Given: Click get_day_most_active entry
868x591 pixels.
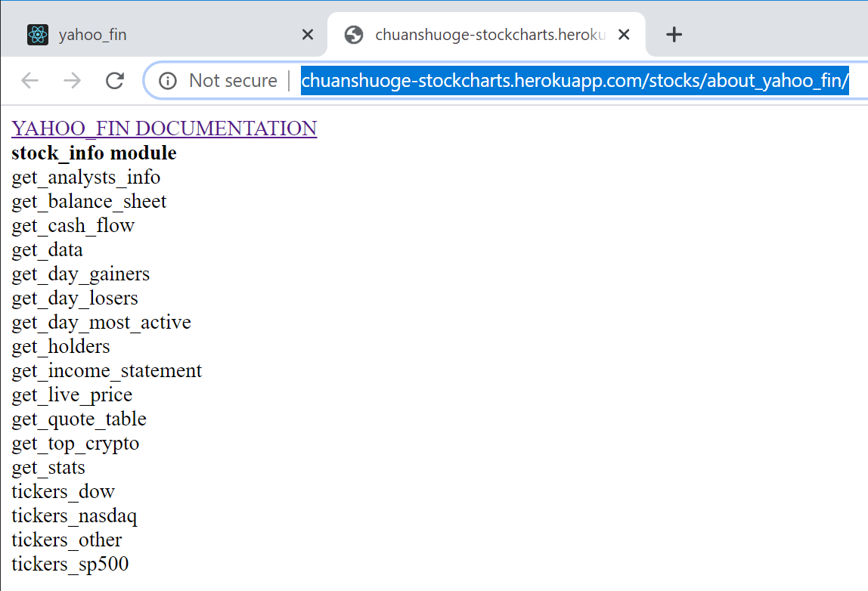Looking at the screenshot, I should [x=101, y=323].
